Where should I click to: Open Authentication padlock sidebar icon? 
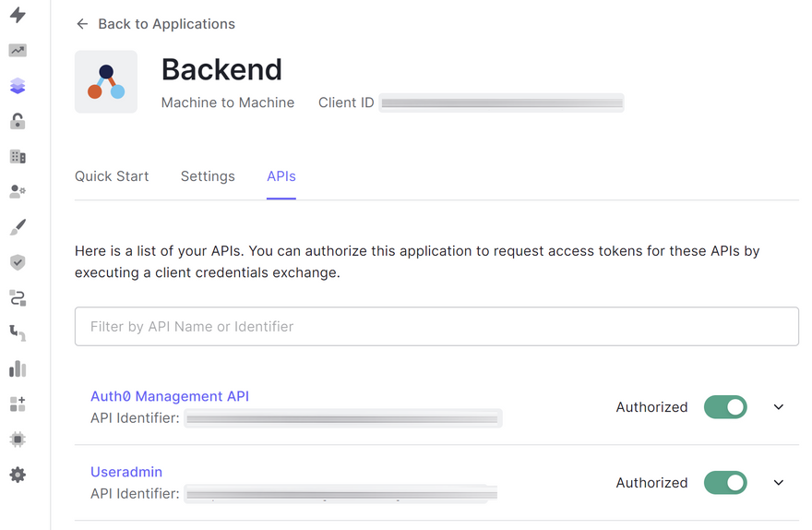[x=18, y=121]
